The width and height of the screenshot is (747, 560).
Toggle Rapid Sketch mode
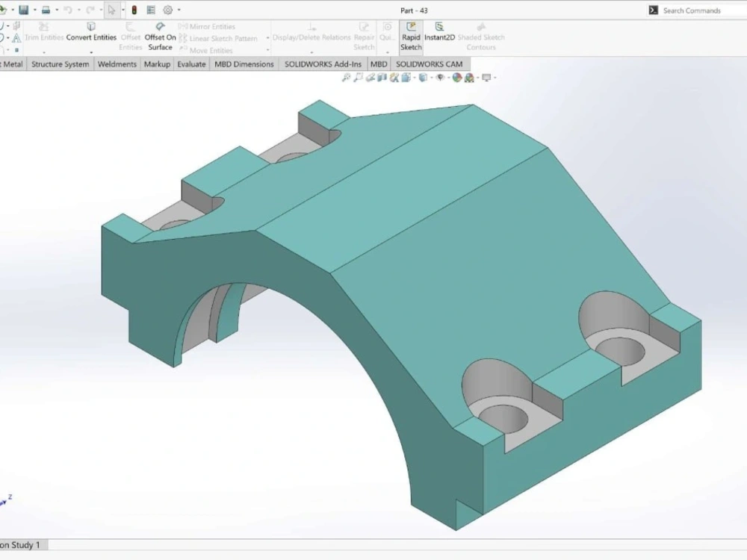click(411, 37)
